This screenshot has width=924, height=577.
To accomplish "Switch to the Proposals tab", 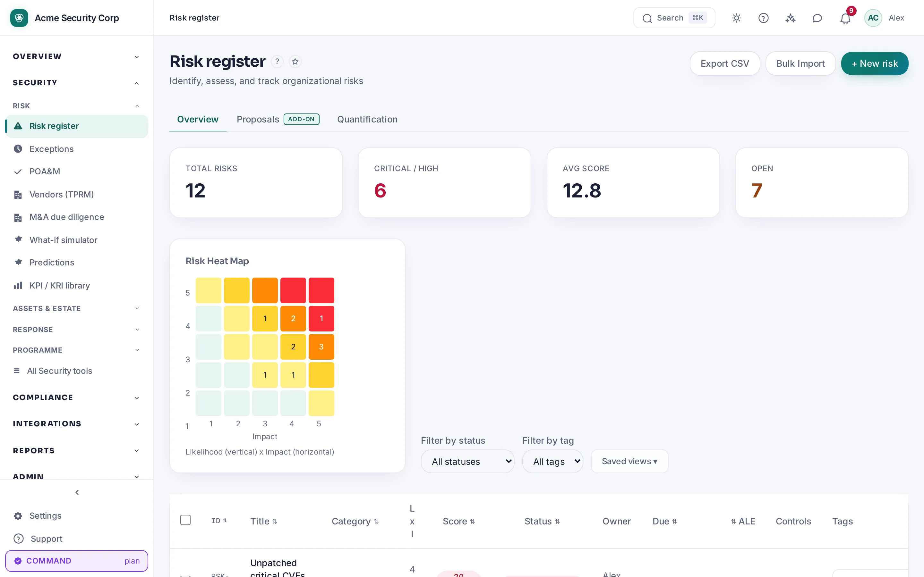I will coord(278,120).
